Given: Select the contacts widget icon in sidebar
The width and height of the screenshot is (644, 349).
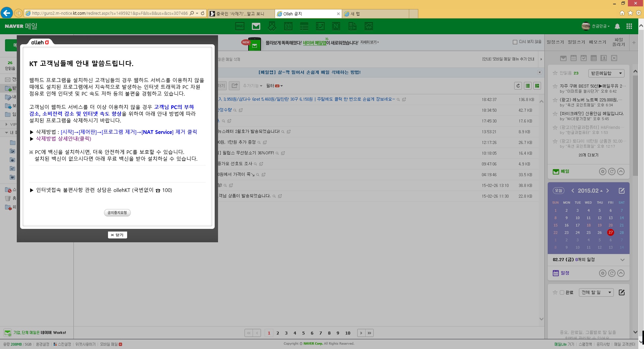Looking at the screenshot, I should point(603,58).
